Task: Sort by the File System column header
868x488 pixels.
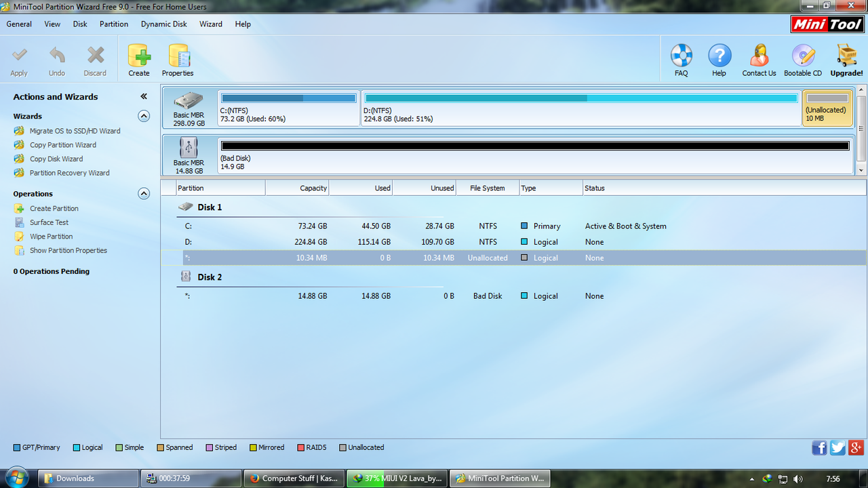Action: click(x=488, y=188)
